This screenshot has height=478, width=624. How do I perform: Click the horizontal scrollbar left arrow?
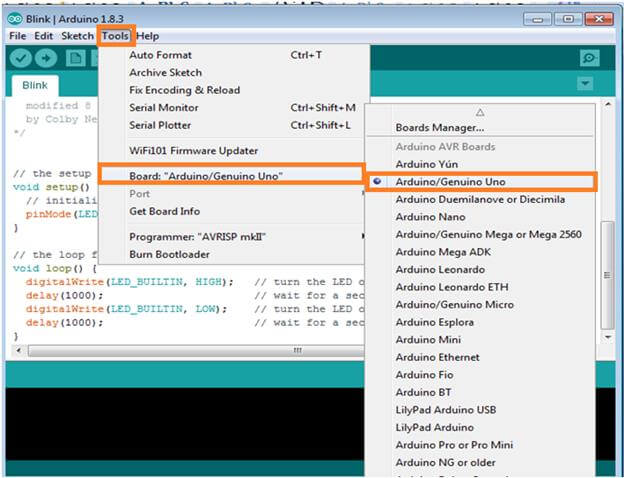click(x=19, y=351)
